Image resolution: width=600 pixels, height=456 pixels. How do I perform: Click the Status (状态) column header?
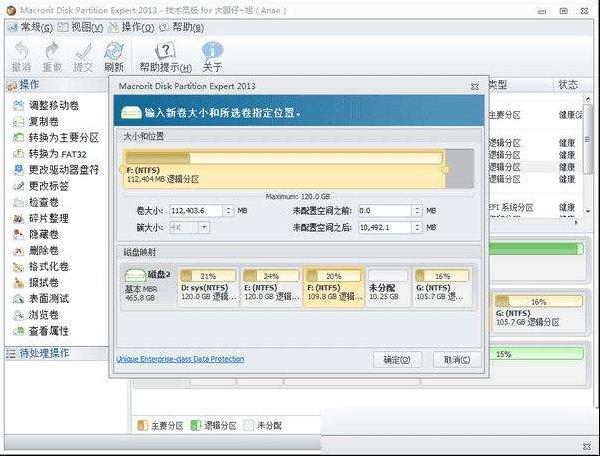pyautogui.click(x=568, y=85)
